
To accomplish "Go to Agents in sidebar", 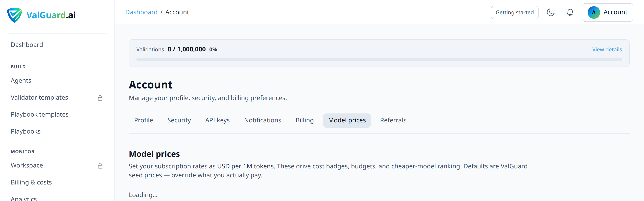I will [x=57, y=80].
